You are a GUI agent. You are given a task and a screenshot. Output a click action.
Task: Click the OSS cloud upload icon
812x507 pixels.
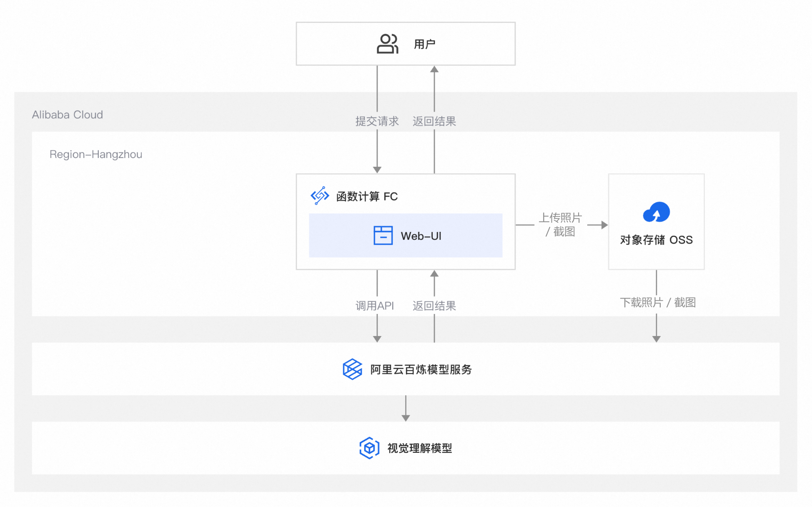coord(656,212)
